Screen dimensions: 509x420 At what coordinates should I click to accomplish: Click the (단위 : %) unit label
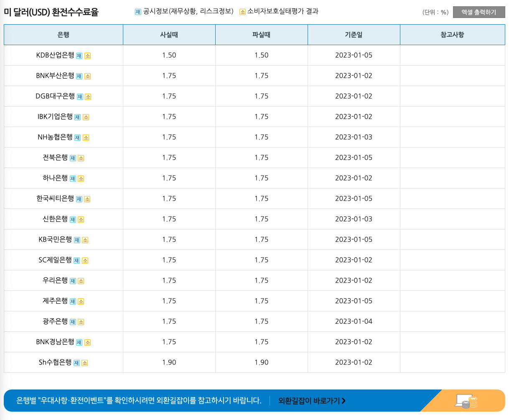tap(435, 13)
